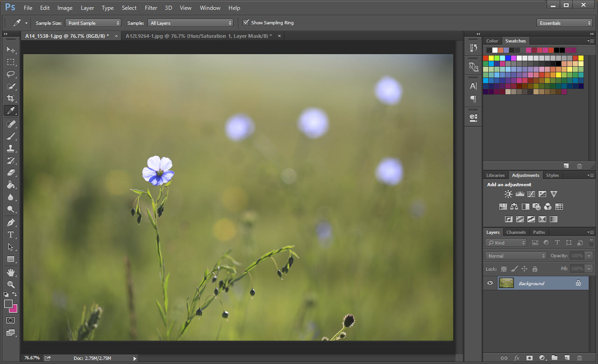
Task: Select the History Brush tool
Action: point(11,161)
